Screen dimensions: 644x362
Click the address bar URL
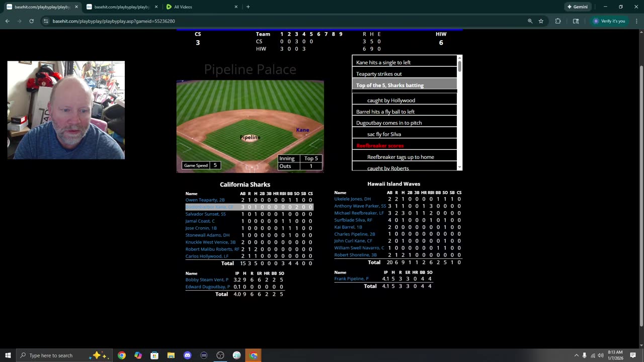[x=114, y=21]
